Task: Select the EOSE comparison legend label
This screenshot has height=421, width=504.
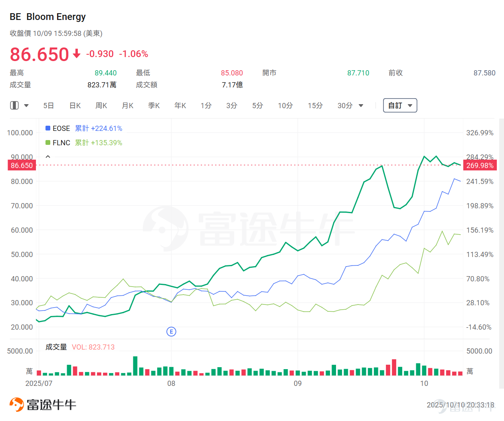Action: click(61, 128)
